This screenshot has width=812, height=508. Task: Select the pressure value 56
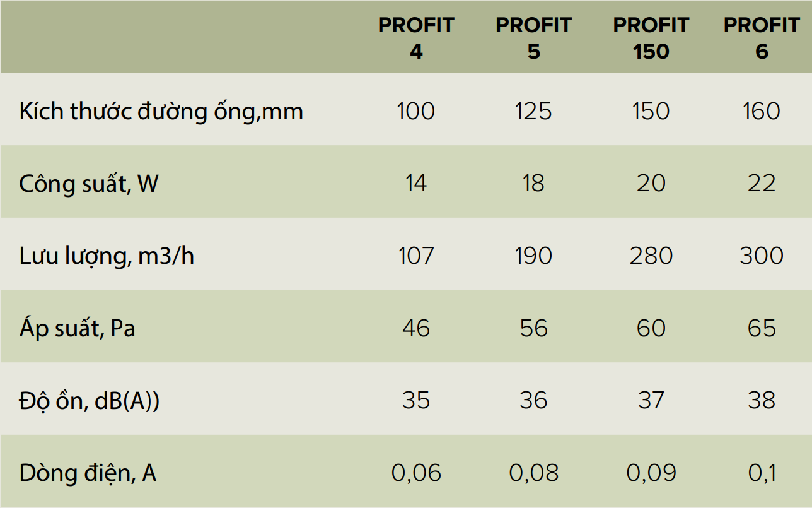533,329
